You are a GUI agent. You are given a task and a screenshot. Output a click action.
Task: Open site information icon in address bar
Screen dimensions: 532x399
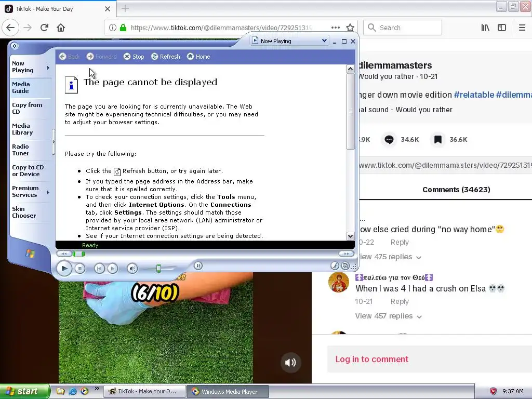click(113, 28)
